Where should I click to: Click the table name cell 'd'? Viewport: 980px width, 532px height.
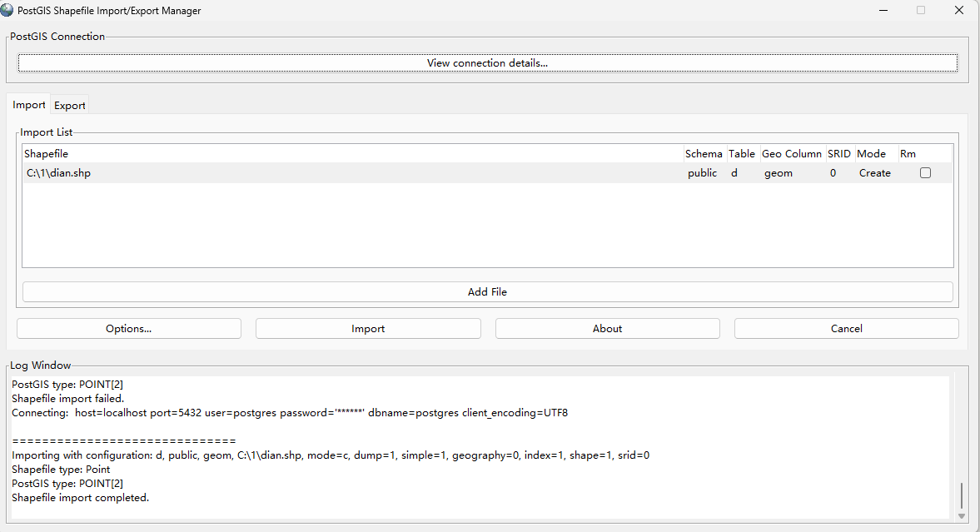coord(734,173)
